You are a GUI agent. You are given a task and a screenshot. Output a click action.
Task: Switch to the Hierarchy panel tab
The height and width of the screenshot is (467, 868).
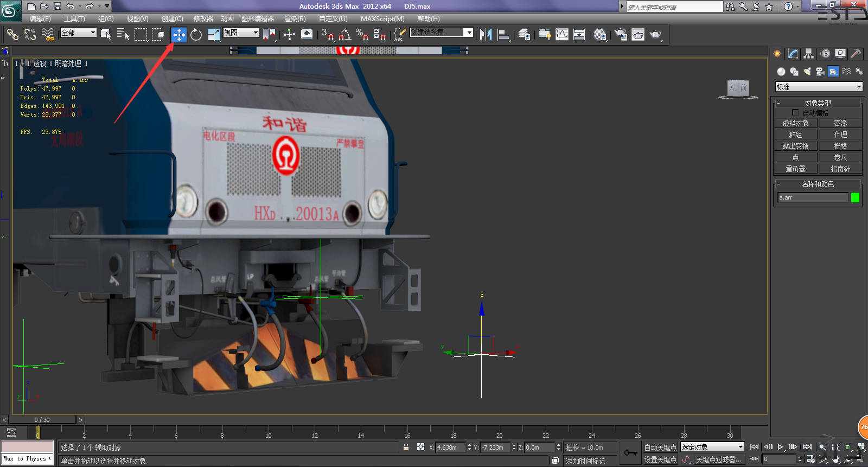[x=809, y=54]
